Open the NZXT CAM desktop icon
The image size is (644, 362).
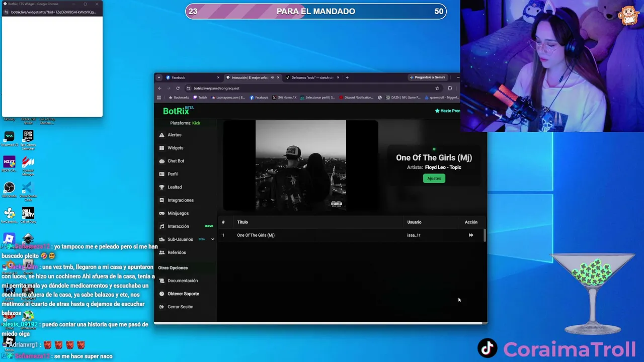(x=9, y=164)
